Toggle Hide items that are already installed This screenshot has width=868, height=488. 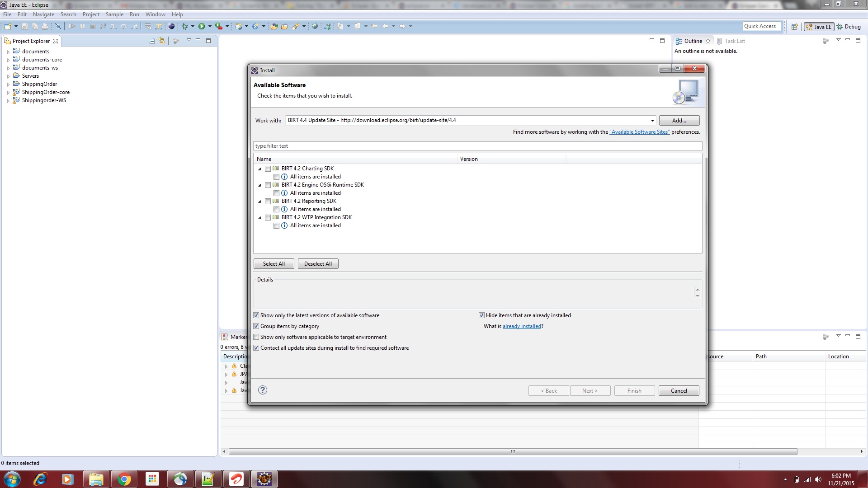[482, 315]
